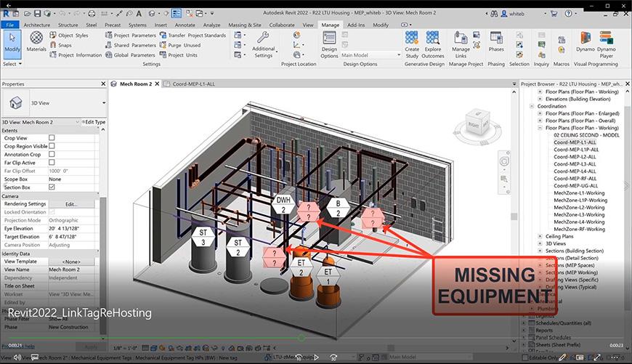Screen dimensions: 632x364
Task: Close the Properties palette
Action: (x=103, y=84)
